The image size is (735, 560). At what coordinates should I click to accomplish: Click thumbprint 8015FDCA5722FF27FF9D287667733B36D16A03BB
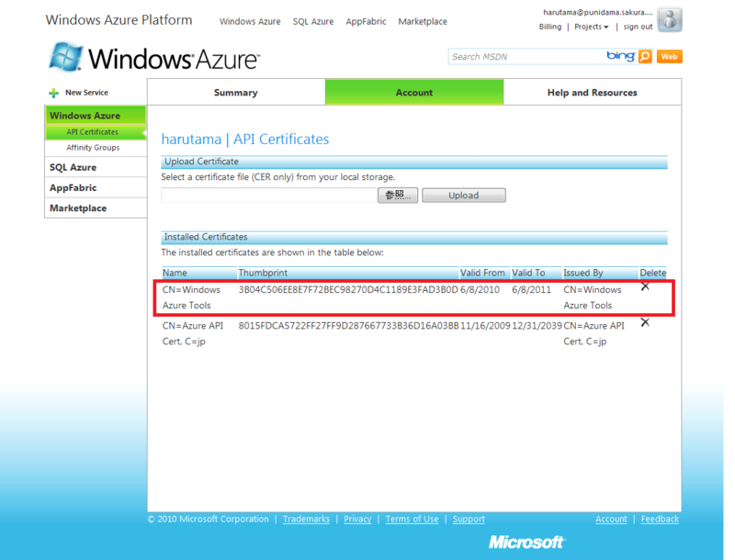click(349, 325)
